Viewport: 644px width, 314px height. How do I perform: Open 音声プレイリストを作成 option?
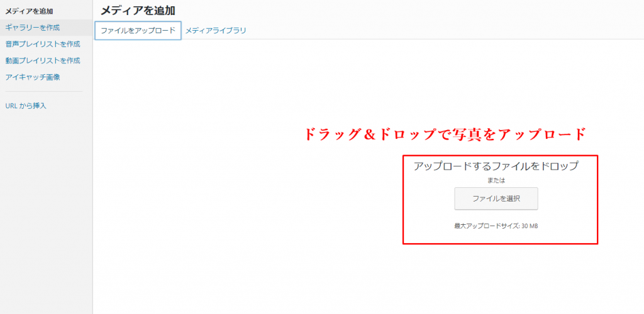point(43,44)
